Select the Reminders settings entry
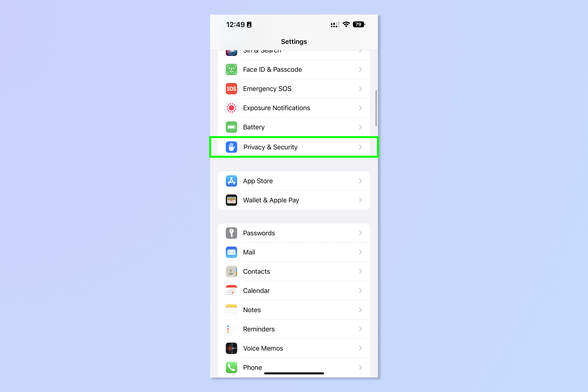The image size is (588, 392). click(294, 329)
